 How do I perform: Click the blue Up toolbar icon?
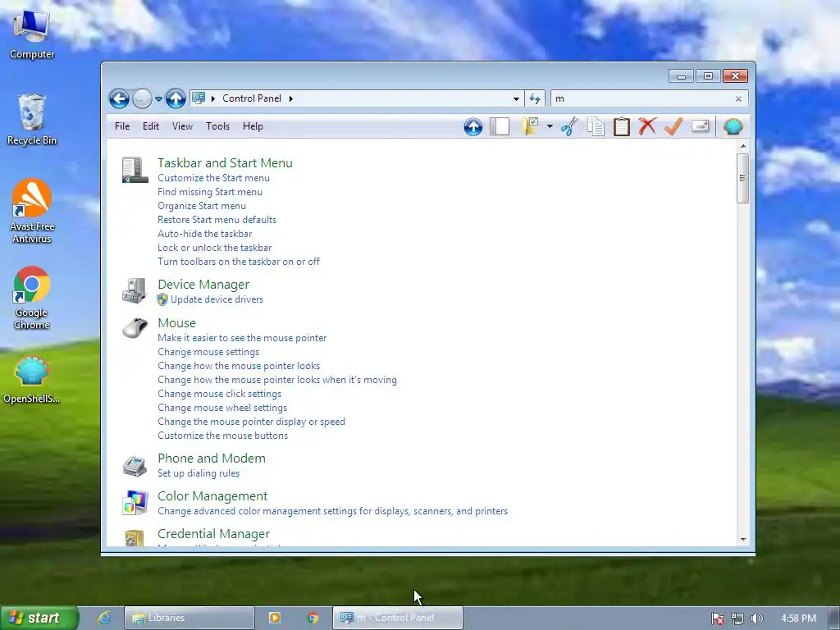coord(473,127)
